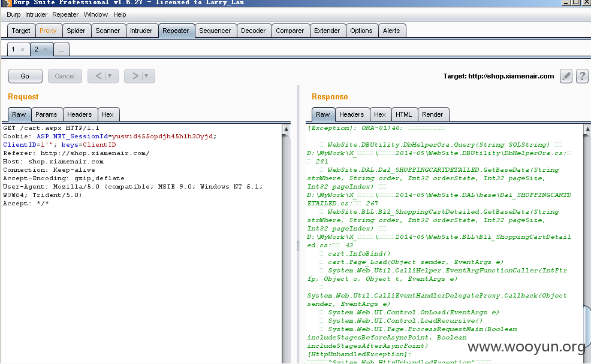Close Repeater tab 2 with its x

(45, 49)
